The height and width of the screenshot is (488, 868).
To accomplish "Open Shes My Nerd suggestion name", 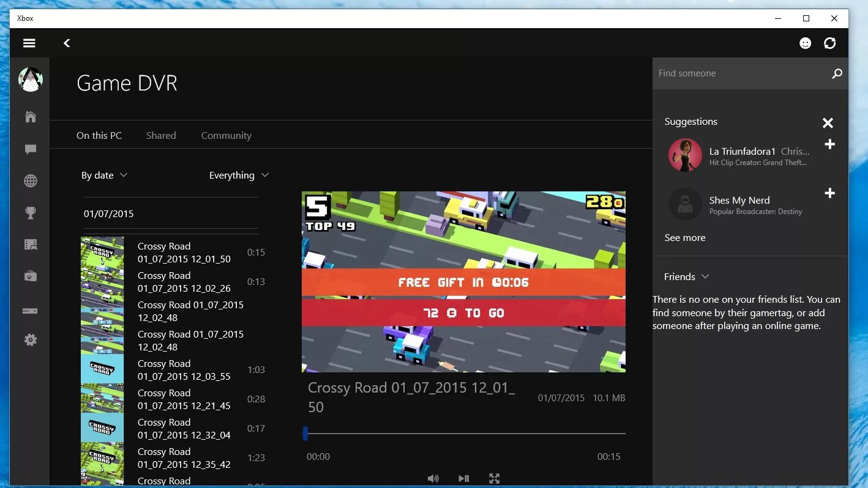I will coord(739,200).
